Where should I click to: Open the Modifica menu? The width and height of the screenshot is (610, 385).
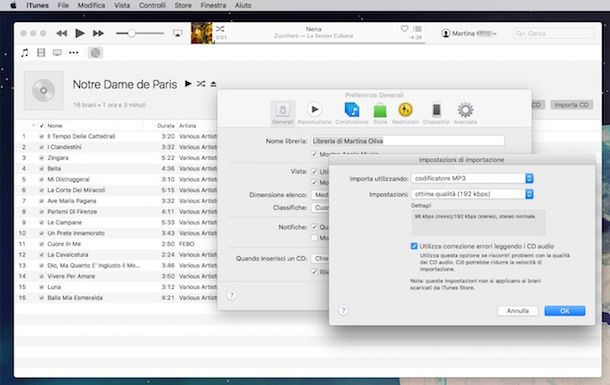91,5
